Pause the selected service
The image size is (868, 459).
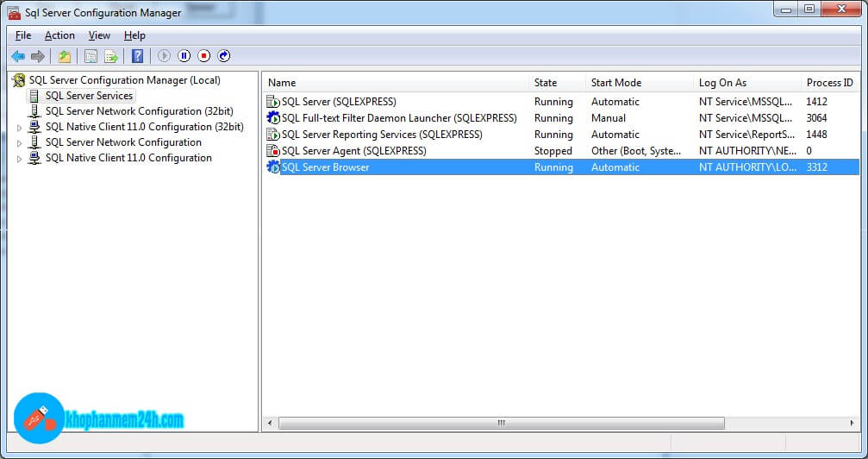point(184,56)
